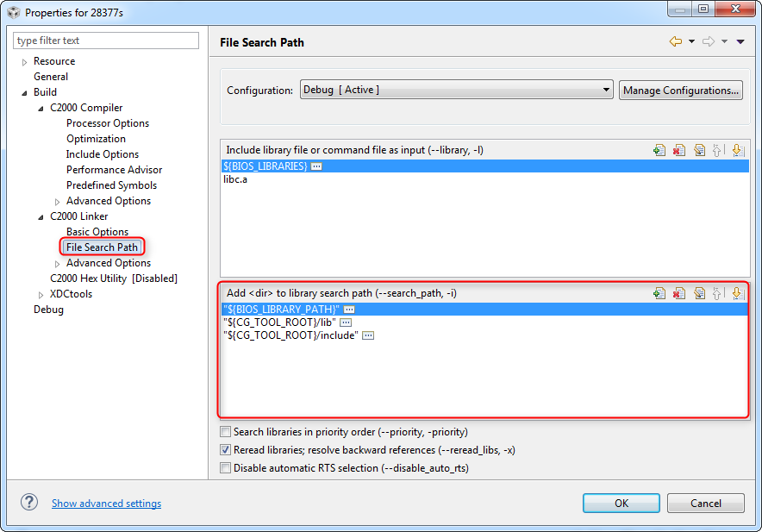Viewport: 762px width, 532px height.
Task: Click the ellipsis beside ${CG_TOOL_ROOT}/lib
Action: pos(346,322)
